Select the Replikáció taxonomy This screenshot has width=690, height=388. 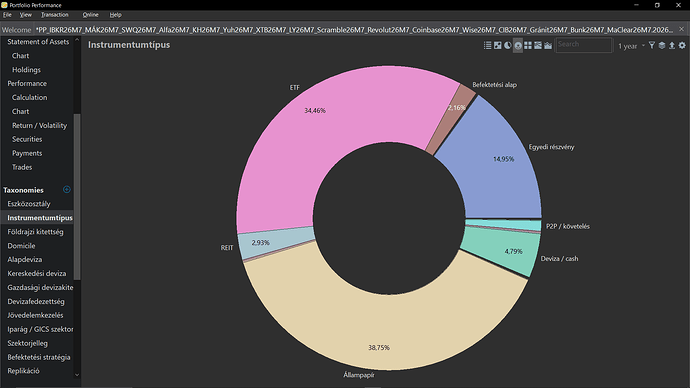coord(23,371)
